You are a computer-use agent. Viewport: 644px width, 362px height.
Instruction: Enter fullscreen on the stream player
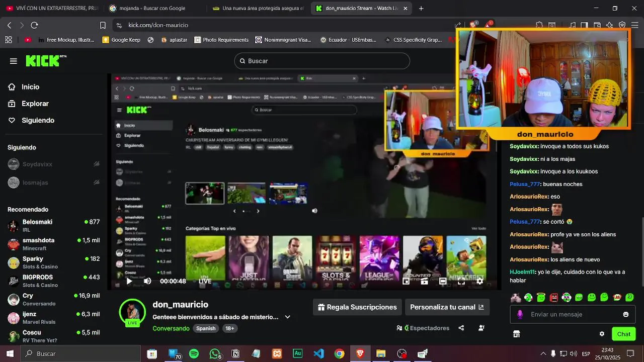[x=461, y=281]
